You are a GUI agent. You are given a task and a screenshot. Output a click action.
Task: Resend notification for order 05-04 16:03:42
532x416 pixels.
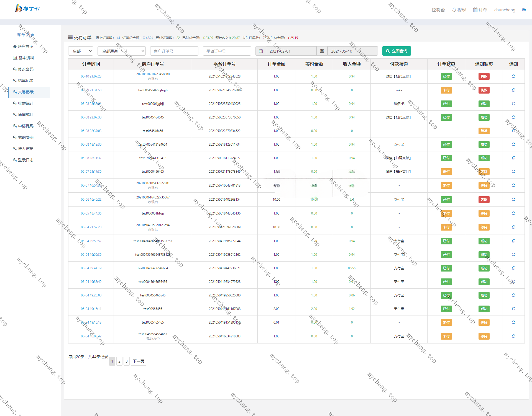point(513,336)
